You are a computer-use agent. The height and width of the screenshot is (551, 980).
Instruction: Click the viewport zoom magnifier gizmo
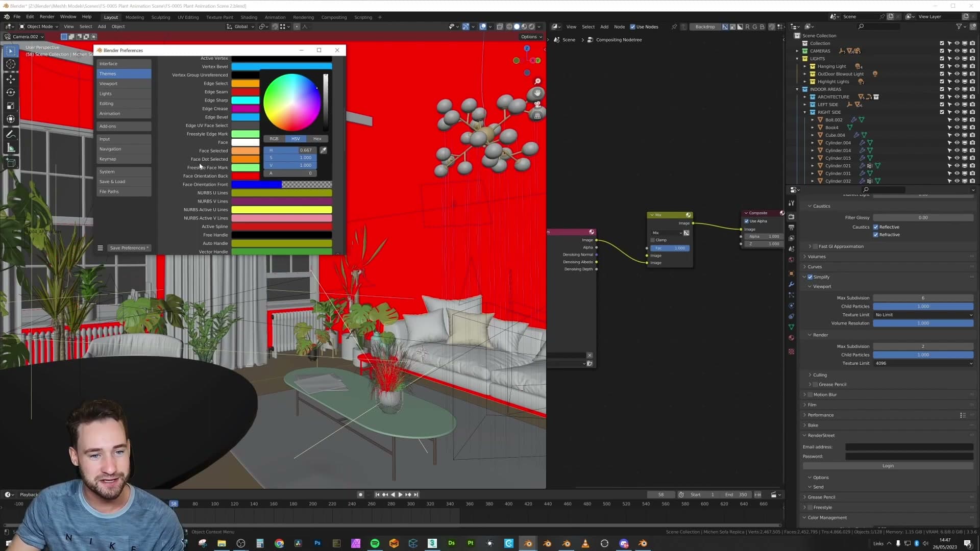click(537, 81)
